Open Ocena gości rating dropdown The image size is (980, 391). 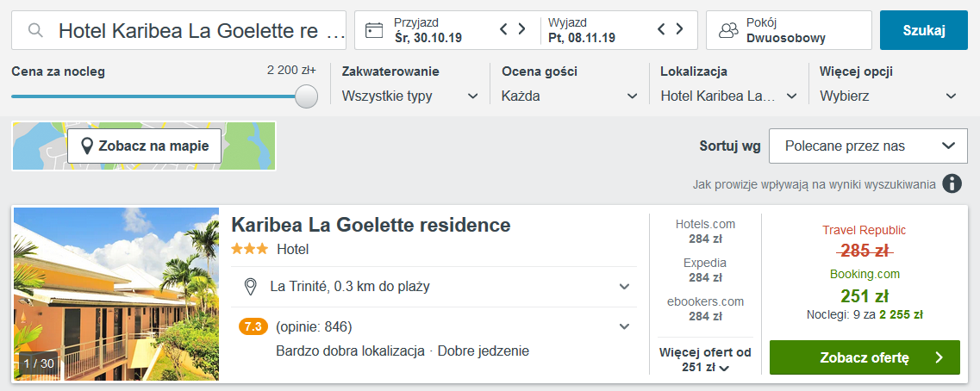click(570, 96)
